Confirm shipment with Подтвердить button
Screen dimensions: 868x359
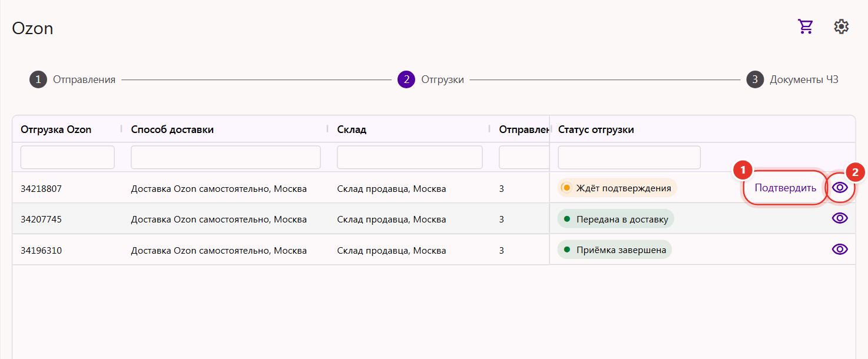[786, 188]
